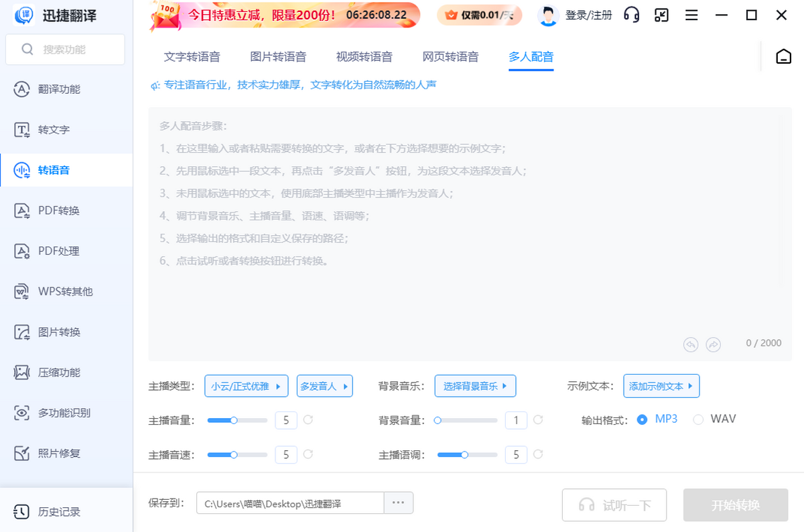Click 登录/注册 login link
Screen dimensions: 804x532
589,15
